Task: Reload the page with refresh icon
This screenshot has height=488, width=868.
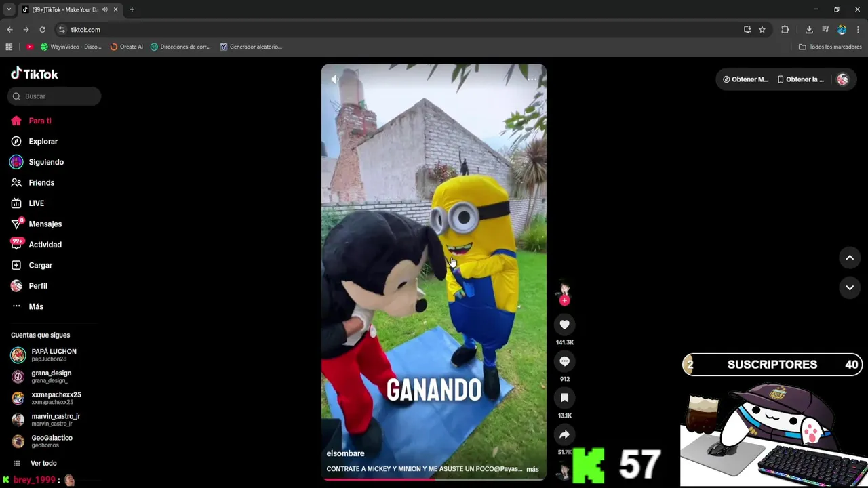Action: pyautogui.click(x=42, y=30)
